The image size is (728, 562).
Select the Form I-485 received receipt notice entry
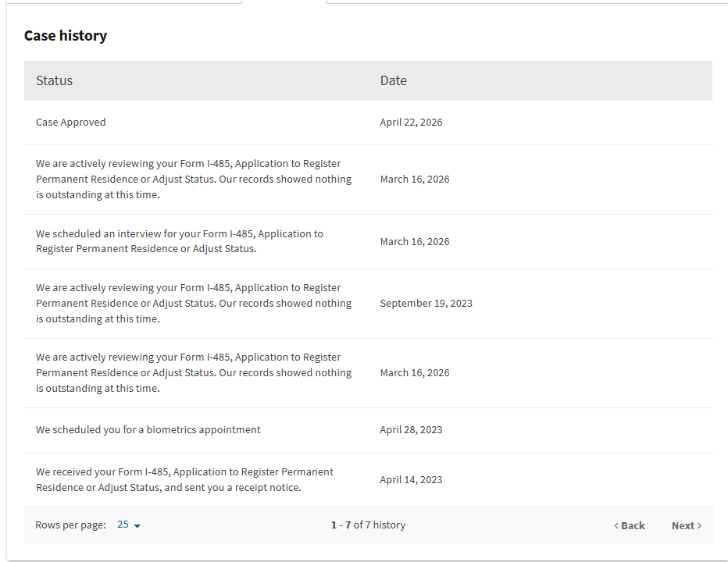[x=184, y=480]
